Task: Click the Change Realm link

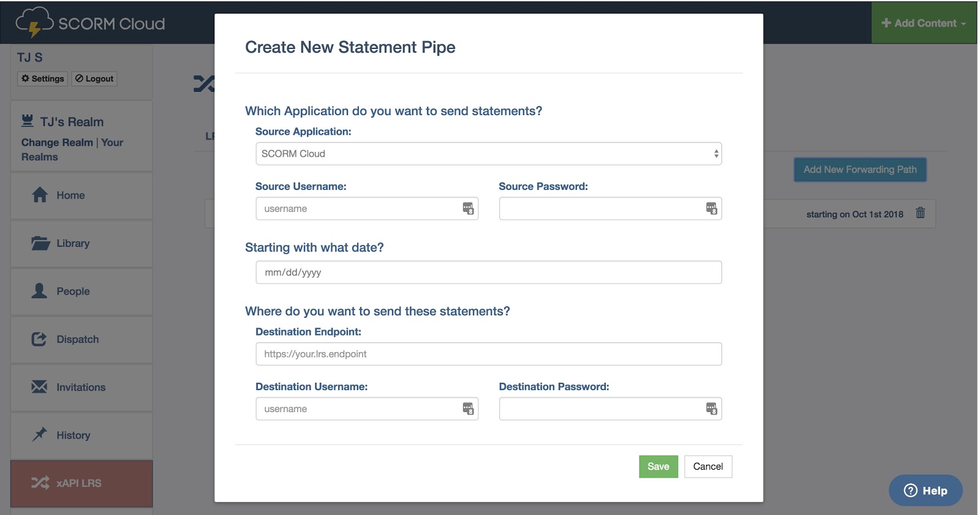Action: (57, 143)
